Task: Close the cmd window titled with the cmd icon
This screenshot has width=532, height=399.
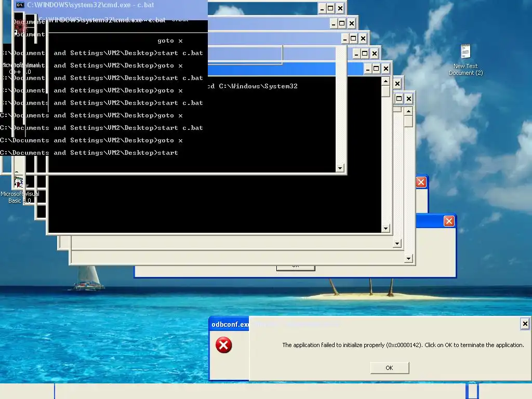Action: tap(340, 8)
